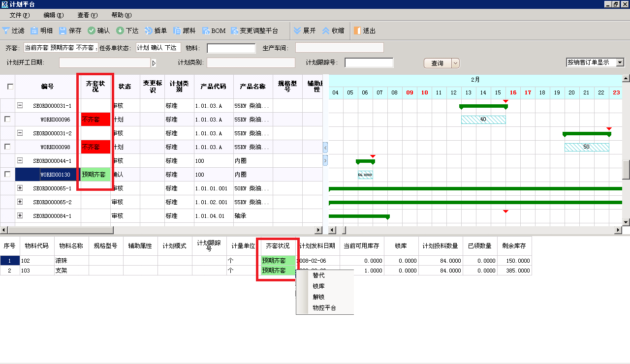Click the left grid horizontal scrollbar thumb

click(61, 230)
